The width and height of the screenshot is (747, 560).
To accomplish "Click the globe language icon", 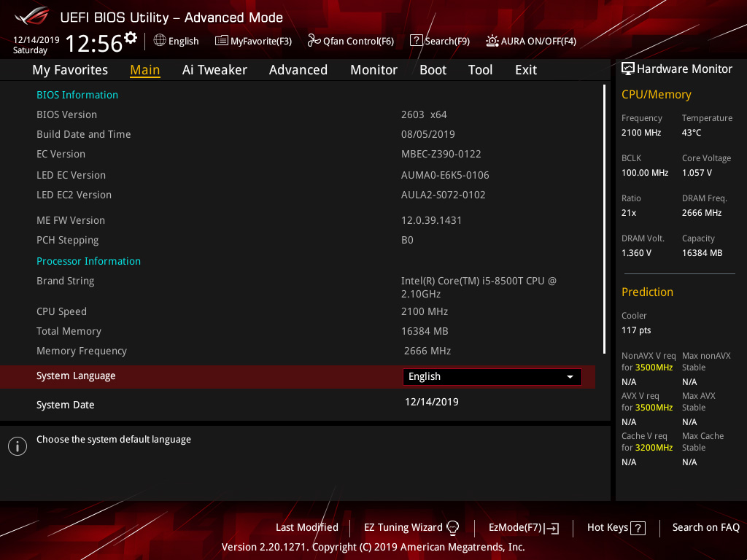I will coord(160,41).
